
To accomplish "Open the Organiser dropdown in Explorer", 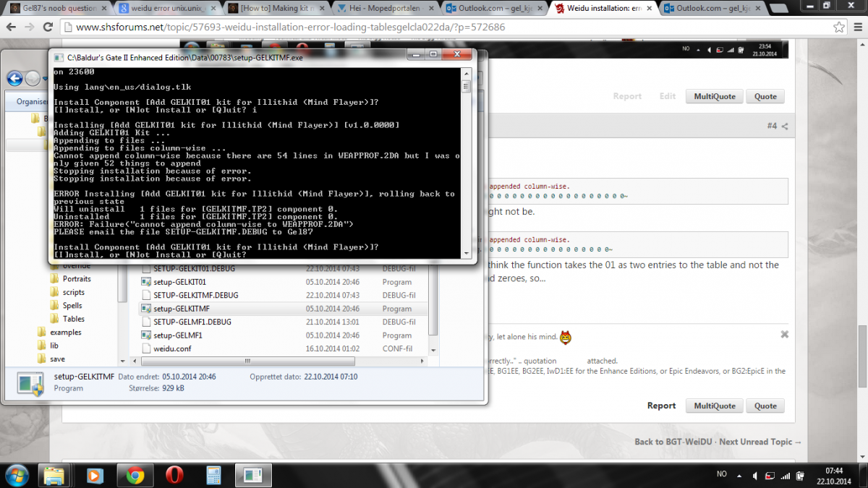I will pyautogui.click(x=33, y=102).
